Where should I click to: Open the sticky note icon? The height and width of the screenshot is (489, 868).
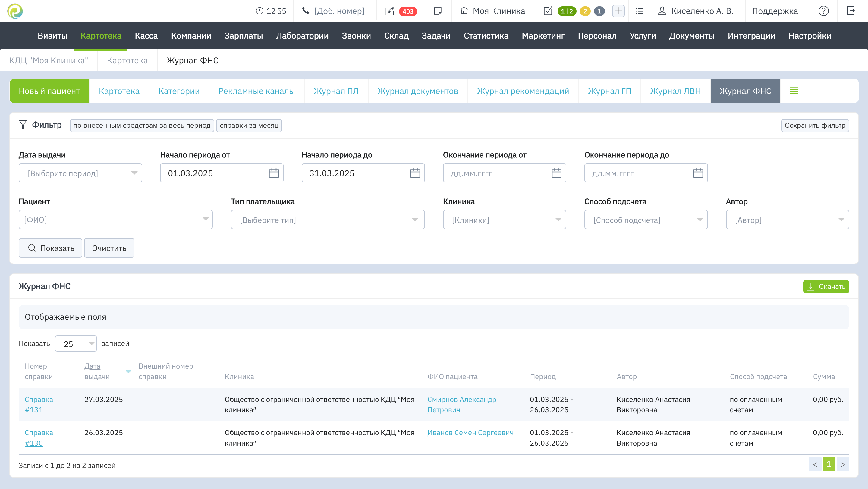(437, 11)
